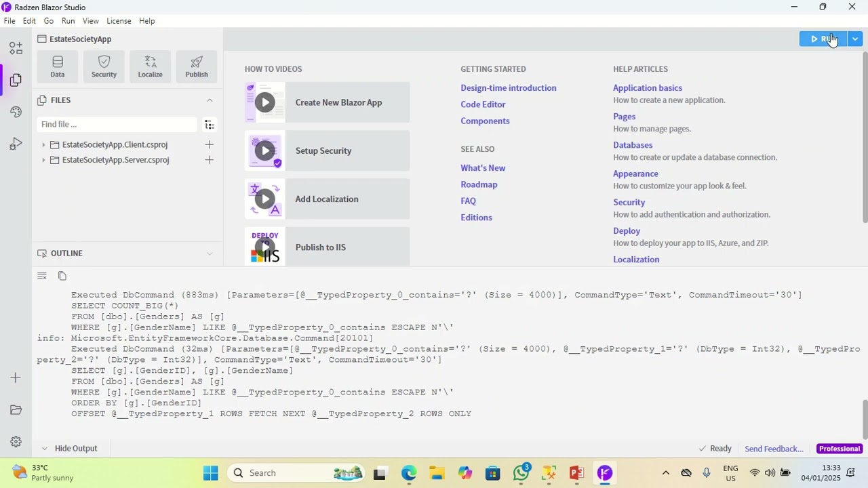This screenshot has height=488, width=868.
Task: Open the Appearance help article
Action: click(x=635, y=174)
